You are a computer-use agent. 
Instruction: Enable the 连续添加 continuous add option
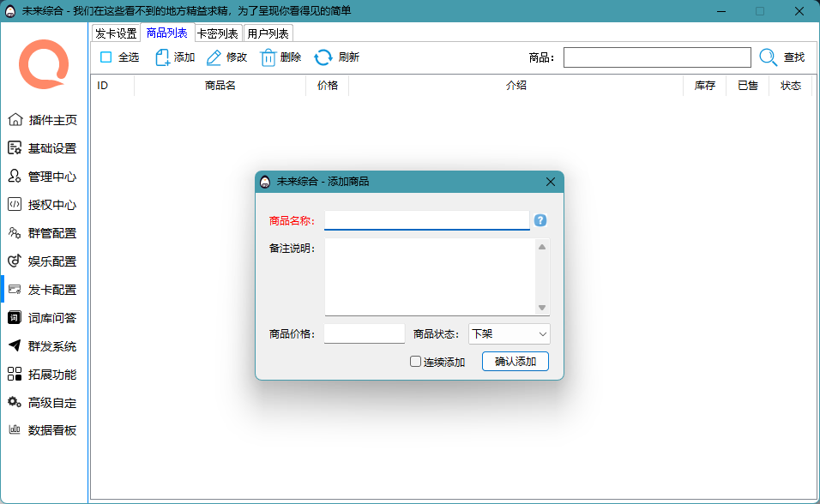click(415, 361)
